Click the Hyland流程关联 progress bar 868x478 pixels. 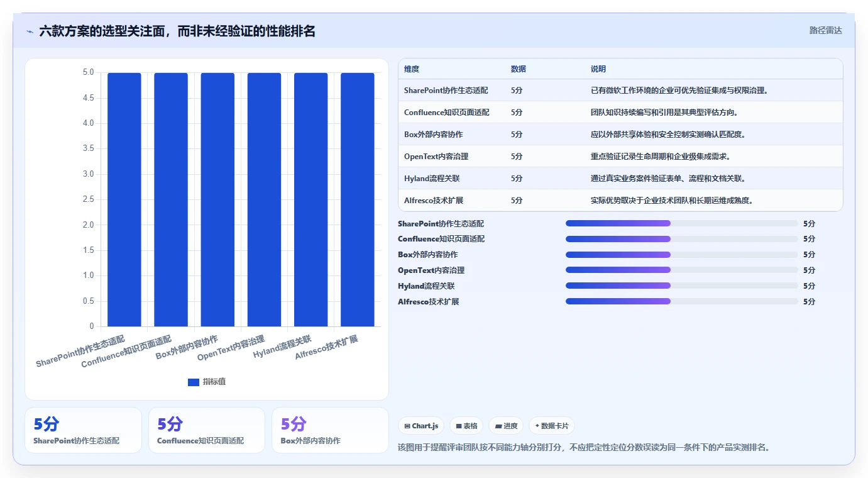tap(681, 286)
